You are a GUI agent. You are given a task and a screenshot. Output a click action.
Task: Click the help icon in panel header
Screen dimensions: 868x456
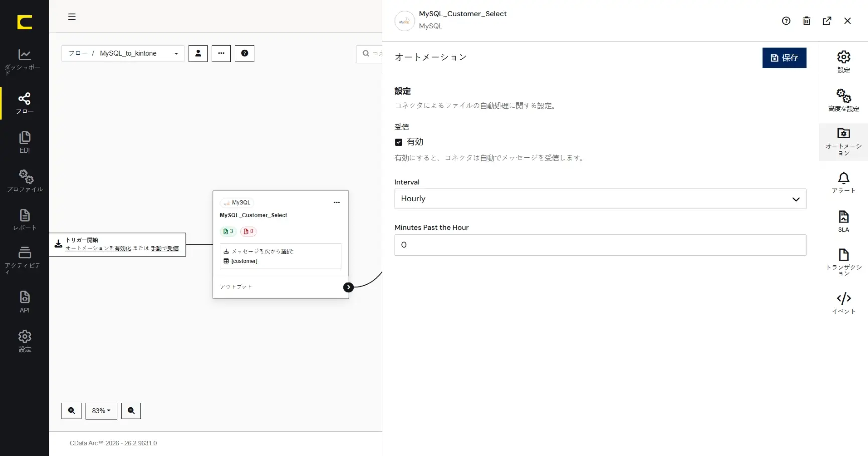click(x=786, y=21)
